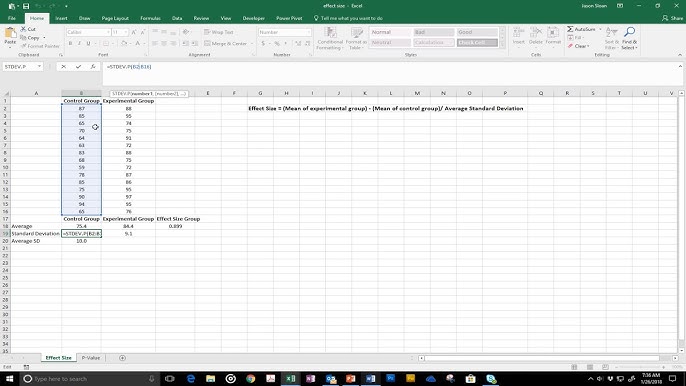Open the Number format dropdown
The height and width of the screenshot is (386, 686).
(308, 32)
